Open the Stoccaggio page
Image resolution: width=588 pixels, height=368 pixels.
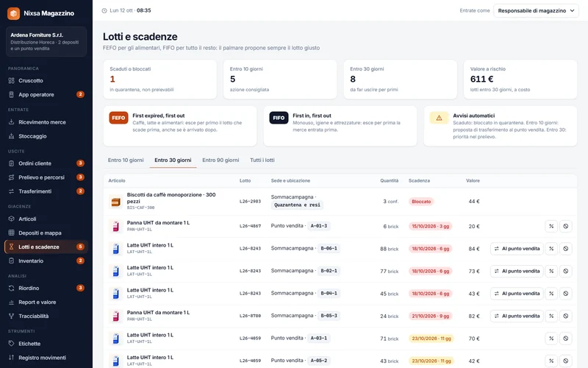click(x=46, y=136)
